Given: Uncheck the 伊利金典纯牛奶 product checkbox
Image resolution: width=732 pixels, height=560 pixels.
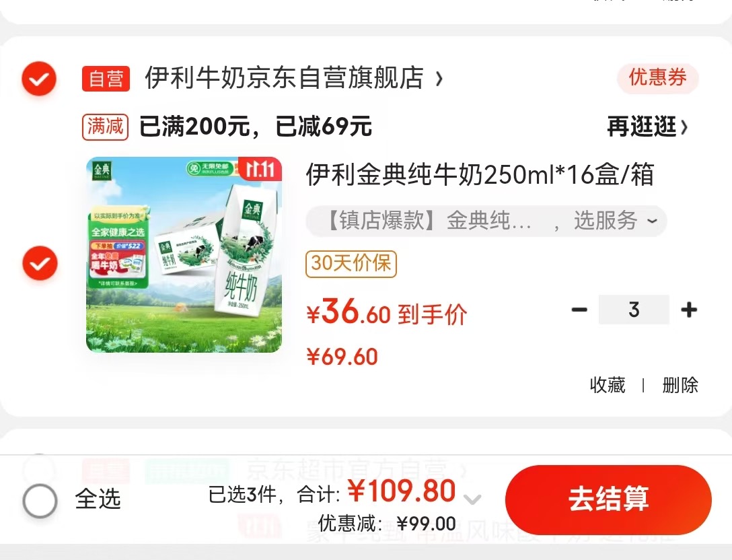Looking at the screenshot, I should tap(40, 263).
